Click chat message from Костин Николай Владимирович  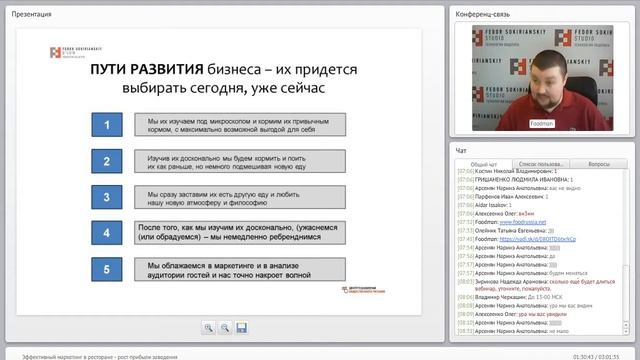[x=507, y=171]
